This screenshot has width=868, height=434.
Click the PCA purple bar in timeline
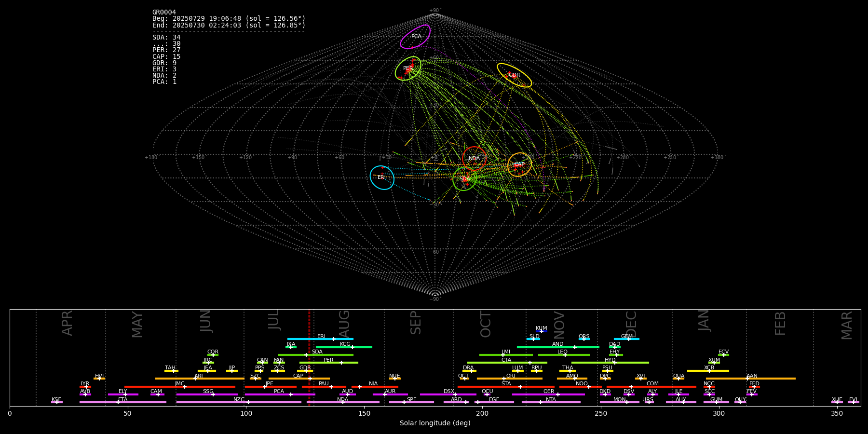pos(280,394)
